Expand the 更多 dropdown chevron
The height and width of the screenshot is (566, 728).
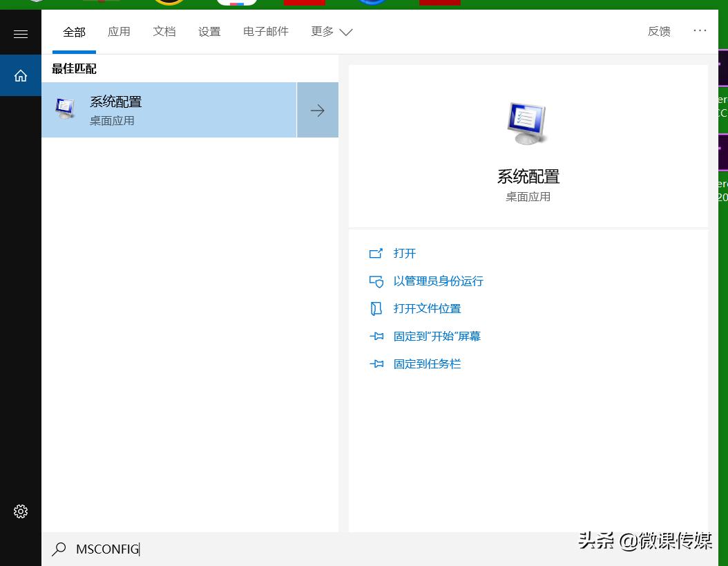pos(345,32)
